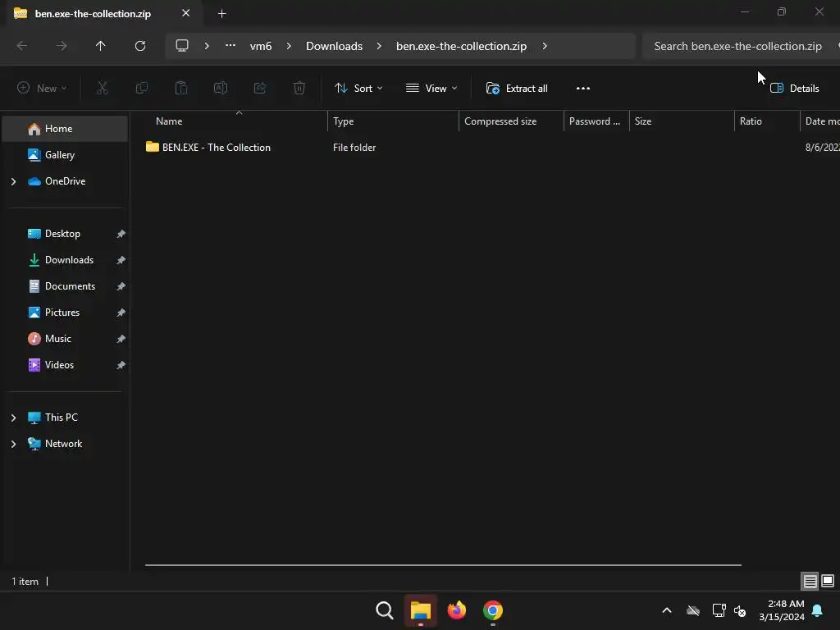Close the ben.exe-the-collection.zip tab
Image resolution: width=840 pixels, height=630 pixels.
click(x=186, y=13)
